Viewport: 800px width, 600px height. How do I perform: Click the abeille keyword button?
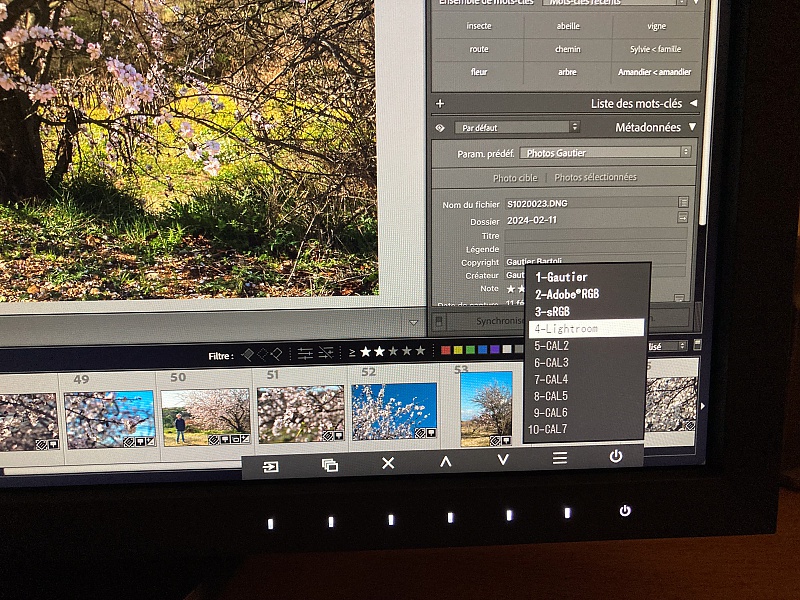coord(566,26)
